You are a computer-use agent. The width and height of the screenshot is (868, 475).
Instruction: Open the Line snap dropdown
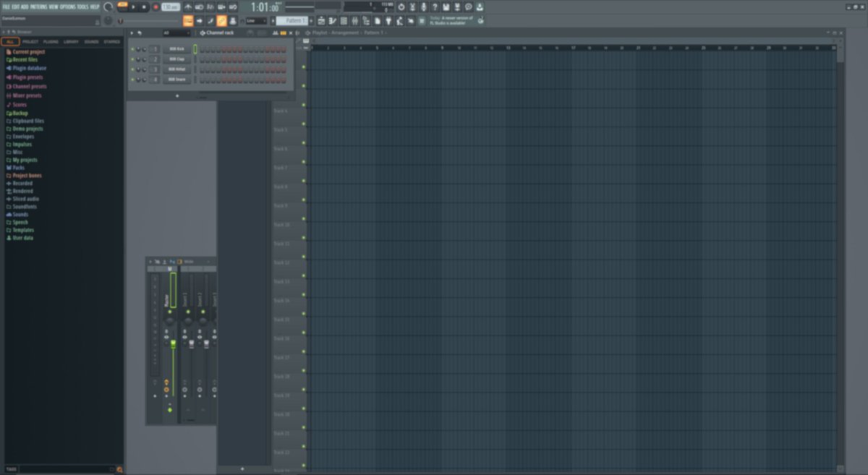[256, 21]
